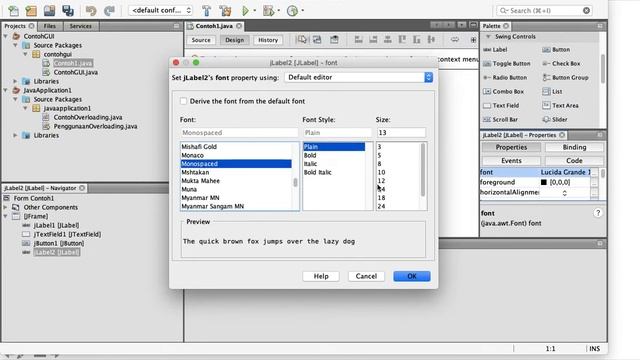Click the Save All toolbar icon
640x360 pixels.
click(x=68, y=11)
